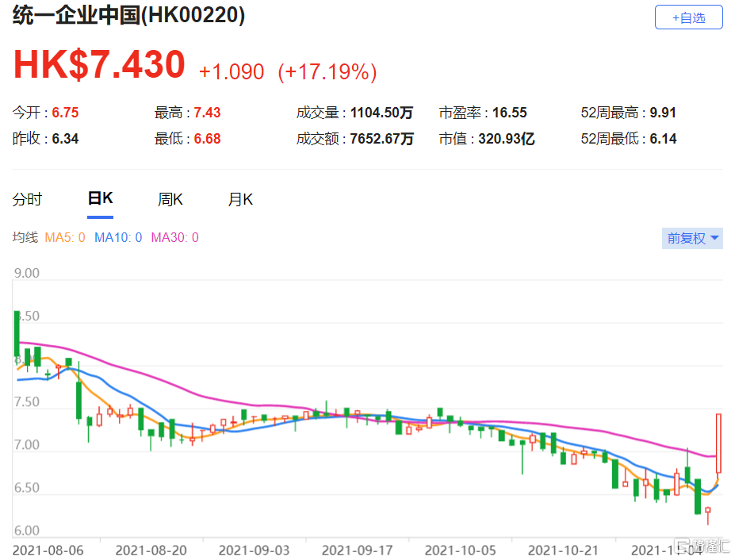Image resolution: width=735 pixels, height=560 pixels.
Task: Click the x-axis date 2021-10-21
Action: point(564,550)
